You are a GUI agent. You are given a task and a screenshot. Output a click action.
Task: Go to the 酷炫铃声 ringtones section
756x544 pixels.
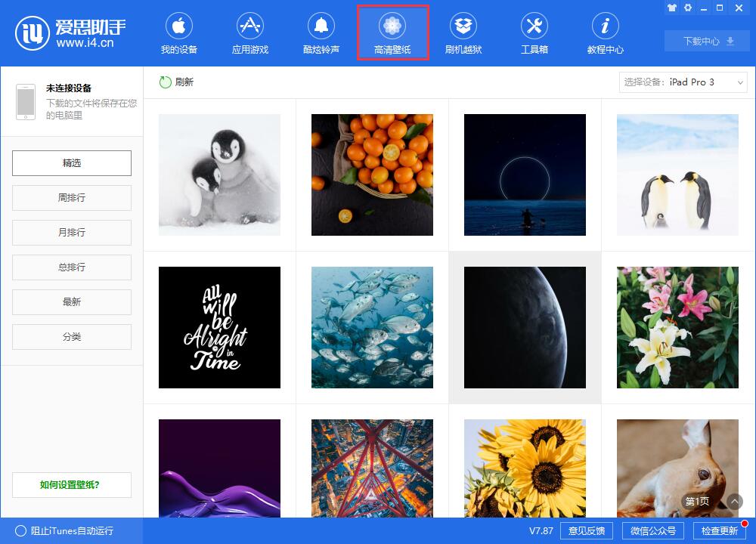(x=321, y=34)
